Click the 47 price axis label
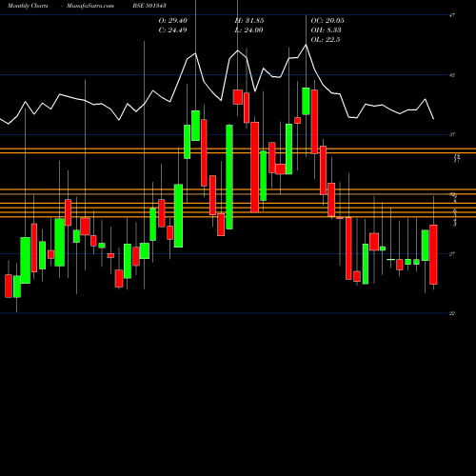 (452, 15)
